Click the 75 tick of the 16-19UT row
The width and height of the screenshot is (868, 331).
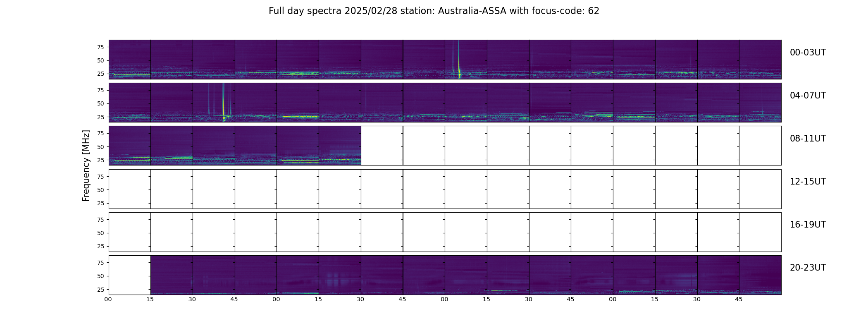pyautogui.click(x=100, y=220)
